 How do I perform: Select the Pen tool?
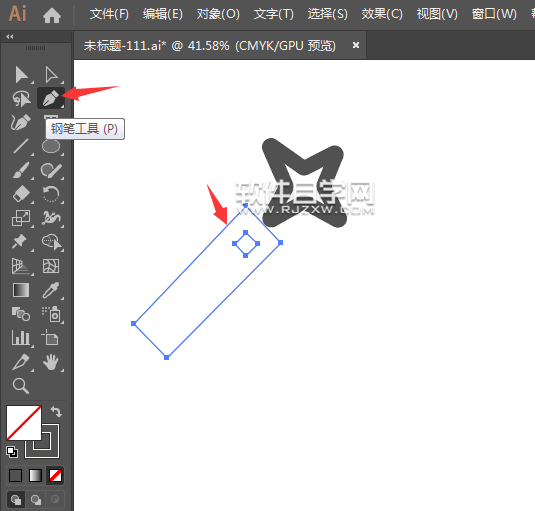(x=51, y=98)
